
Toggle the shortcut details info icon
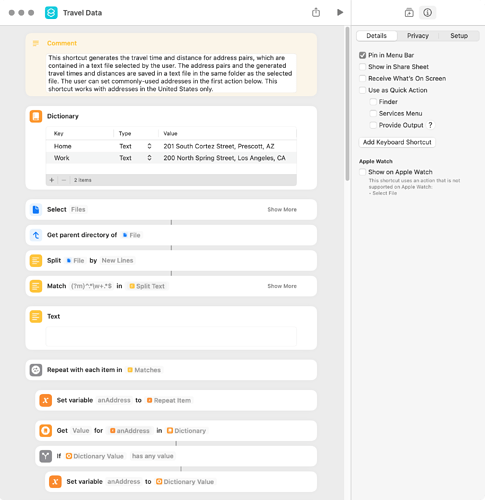427,13
